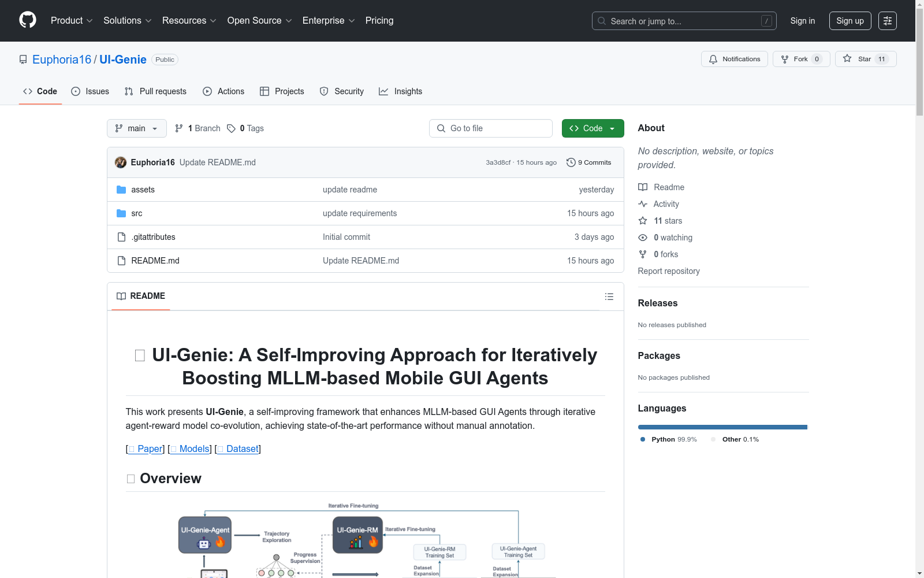Viewport: 924px width, 578px height.
Task: Click the Sign up button
Action: click(x=850, y=21)
